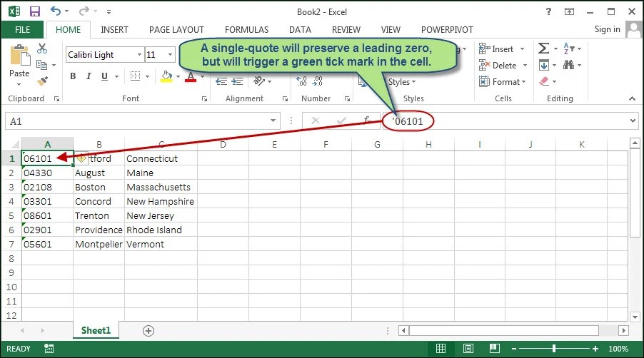Click Increase Decimal icon

point(301,81)
